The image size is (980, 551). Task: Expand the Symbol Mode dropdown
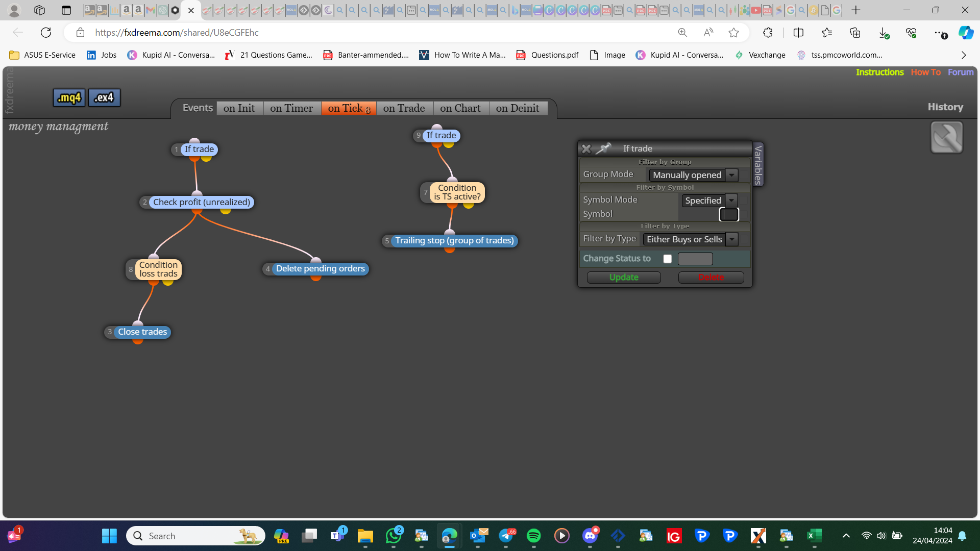[x=732, y=201]
